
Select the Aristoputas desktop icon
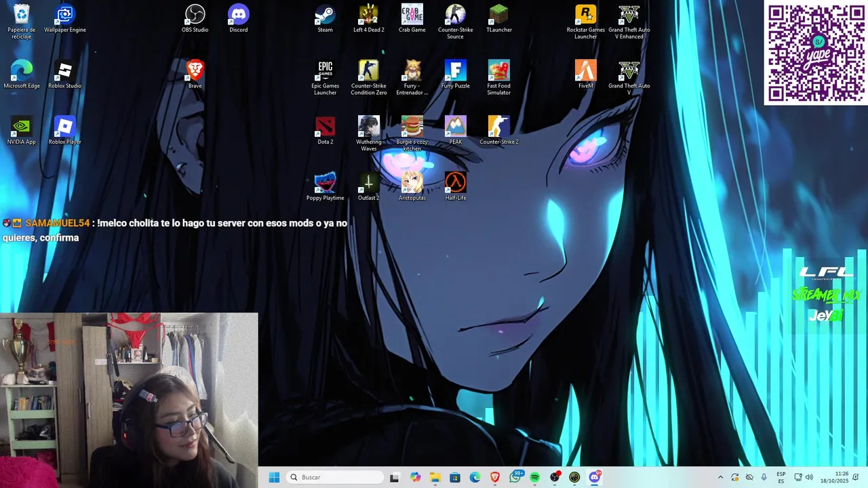coord(412,187)
